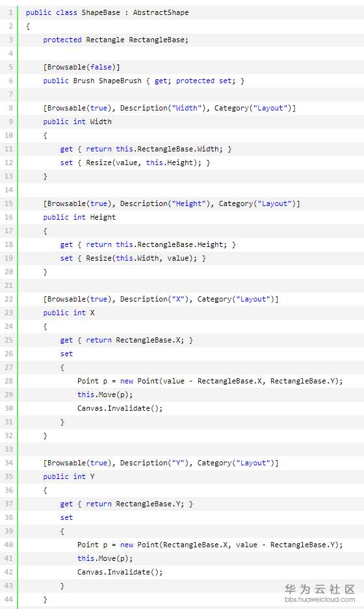Click the '[Browsable(false)]' attribute
Viewport: 364px width, 609px height.
(82, 67)
